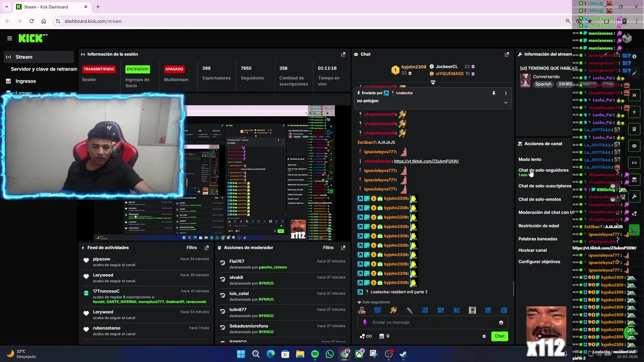Toggle Moderación del chat con IA
Image resolution: width=644 pixels, height=362 pixels.
[x=545, y=213]
